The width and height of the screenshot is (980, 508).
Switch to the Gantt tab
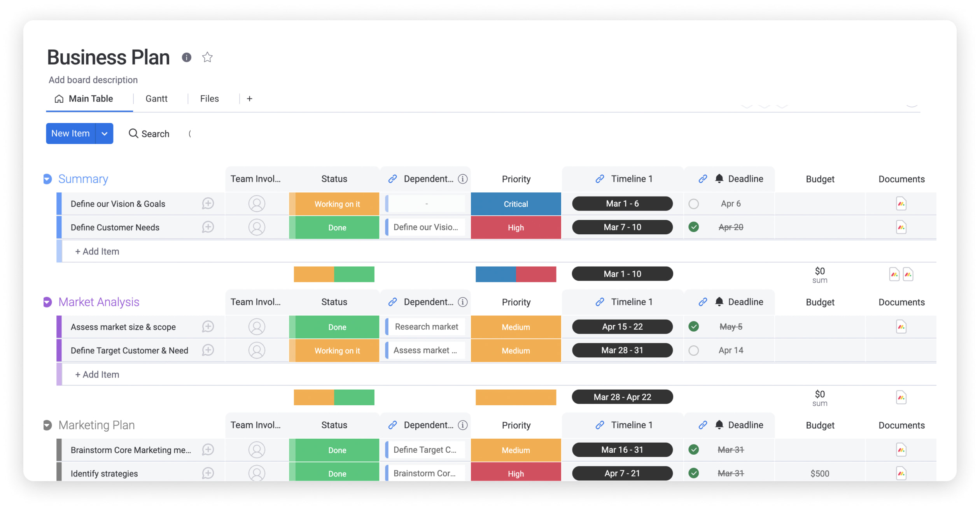156,98
